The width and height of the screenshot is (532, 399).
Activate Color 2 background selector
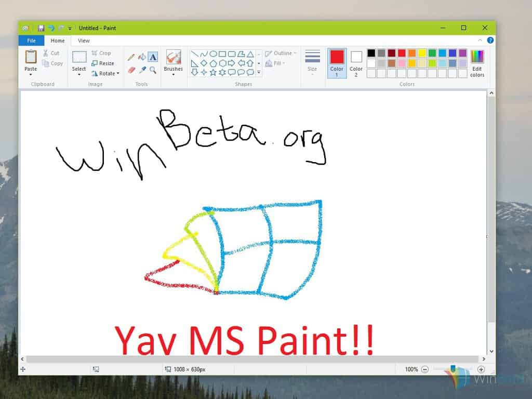[356, 63]
